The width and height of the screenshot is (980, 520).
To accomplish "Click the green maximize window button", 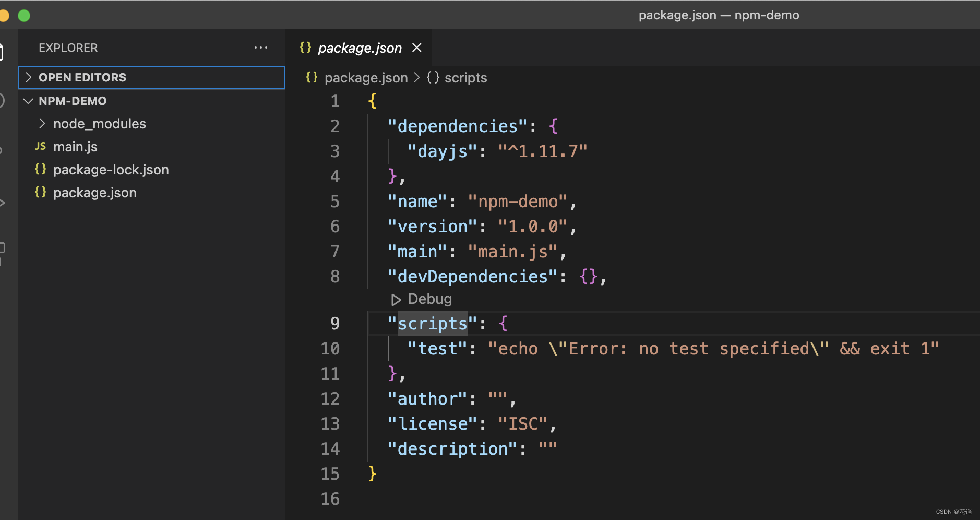I will [x=24, y=16].
